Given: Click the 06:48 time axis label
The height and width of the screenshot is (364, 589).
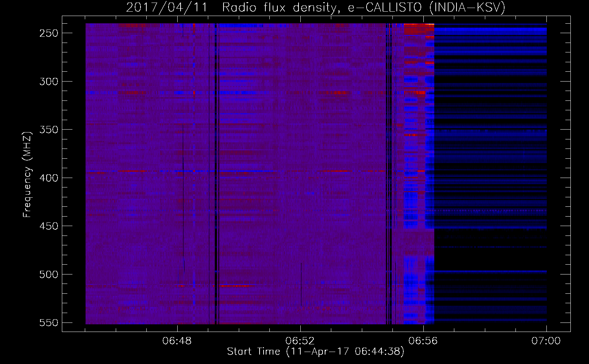Looking at the screenshot, I should click(x=177, y=341).
